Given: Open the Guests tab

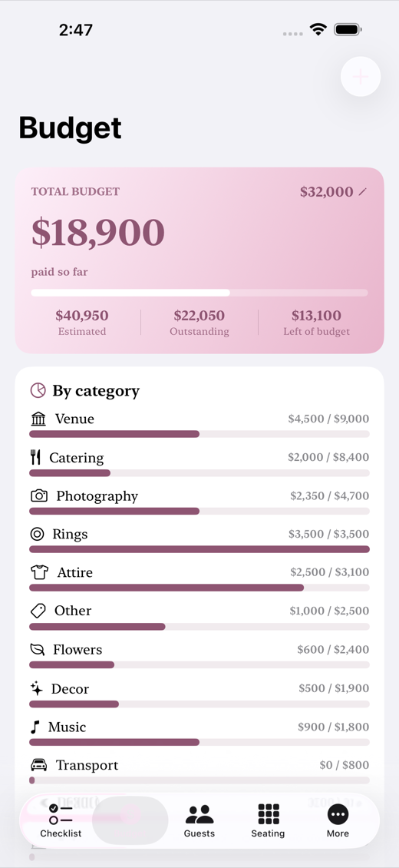Looking at the screenshot, I should pos(199,821).
